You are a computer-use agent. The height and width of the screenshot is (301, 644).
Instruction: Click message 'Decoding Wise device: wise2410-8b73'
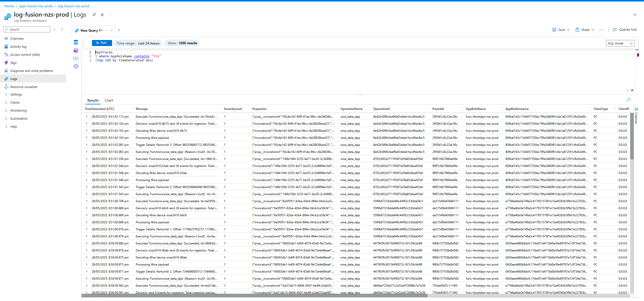click(x=161, y=131)
